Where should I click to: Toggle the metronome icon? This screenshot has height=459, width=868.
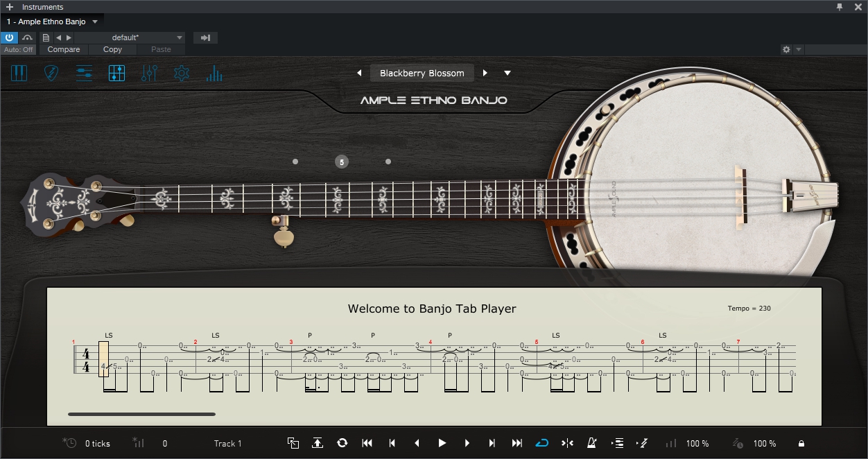click(592, 443)
